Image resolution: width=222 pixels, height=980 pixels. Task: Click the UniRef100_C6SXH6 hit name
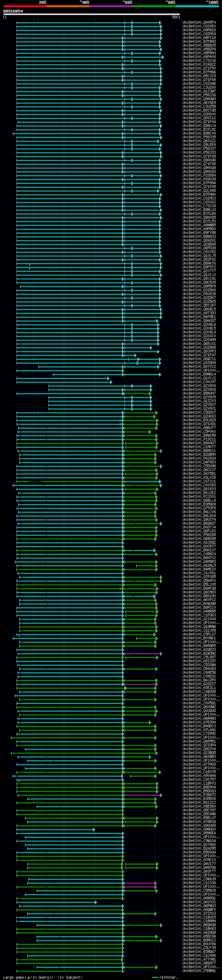199,83
